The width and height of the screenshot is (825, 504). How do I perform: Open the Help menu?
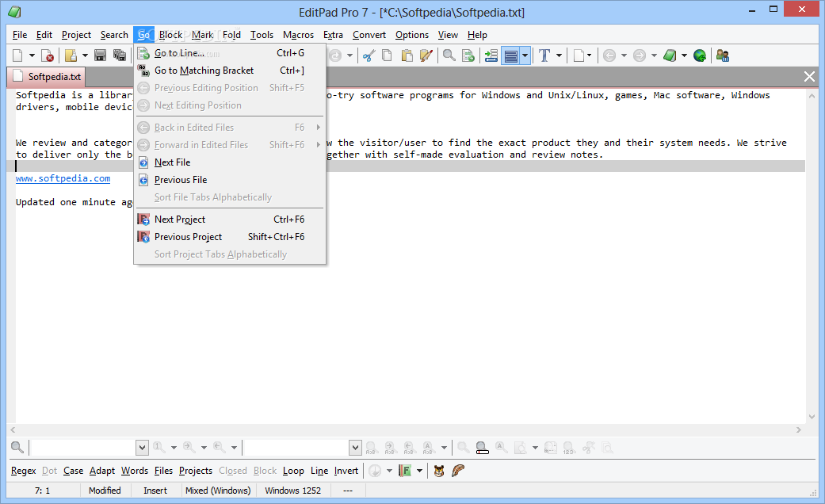pos(477,35)
